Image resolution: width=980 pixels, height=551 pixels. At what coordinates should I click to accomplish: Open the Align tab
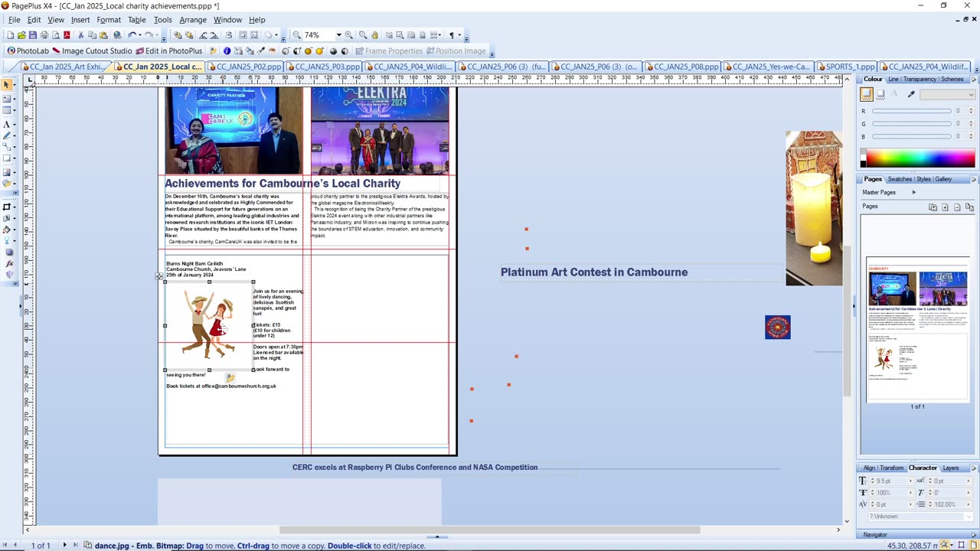point(869,468)
